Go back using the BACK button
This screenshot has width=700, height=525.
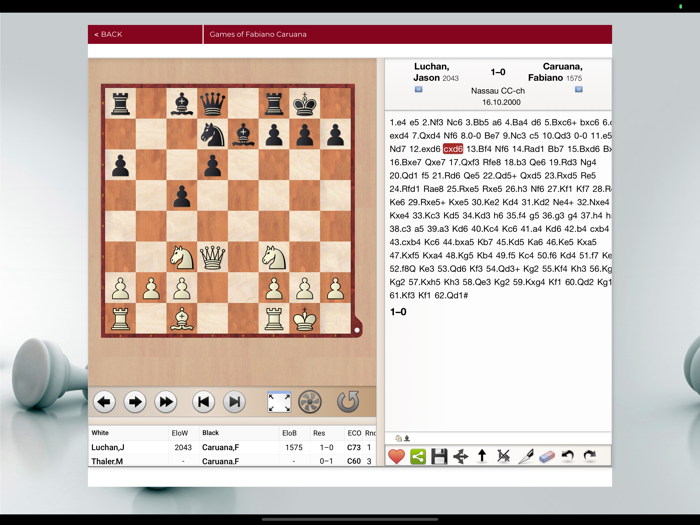pyautogui.click(x=108, y=34)
